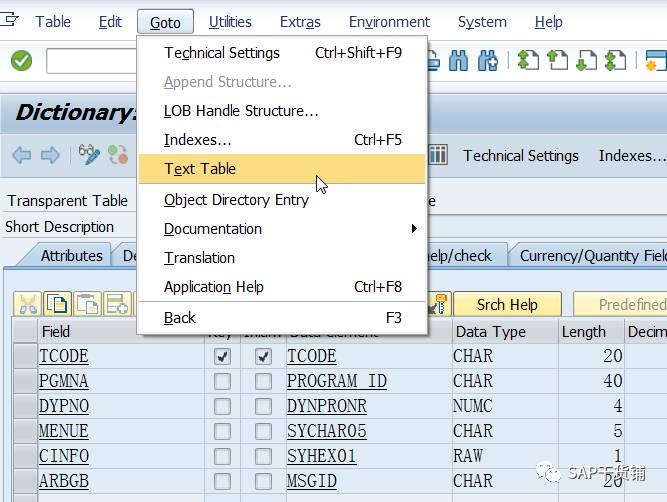Click the Predefined Type button

coord(621,305)
